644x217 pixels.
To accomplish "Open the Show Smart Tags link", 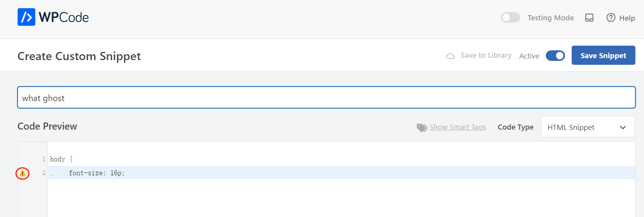I will click(x=457, y=127).
